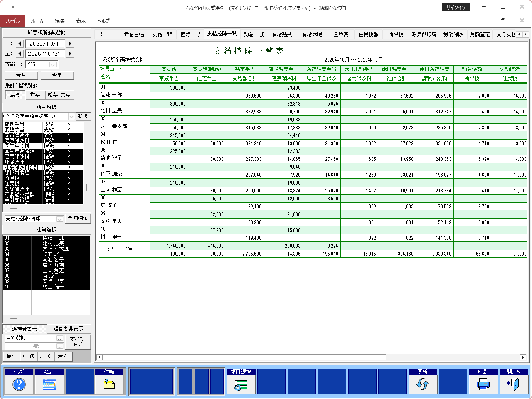Select the 賞与 aggregation toggle
Screen dimensions: 532x399
coord(35,95)
